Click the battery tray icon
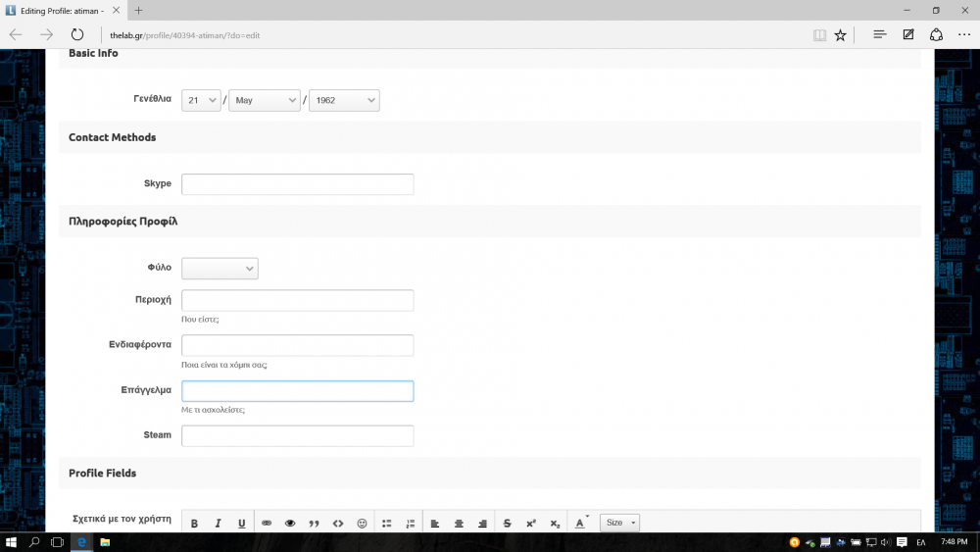 (856, 542)
